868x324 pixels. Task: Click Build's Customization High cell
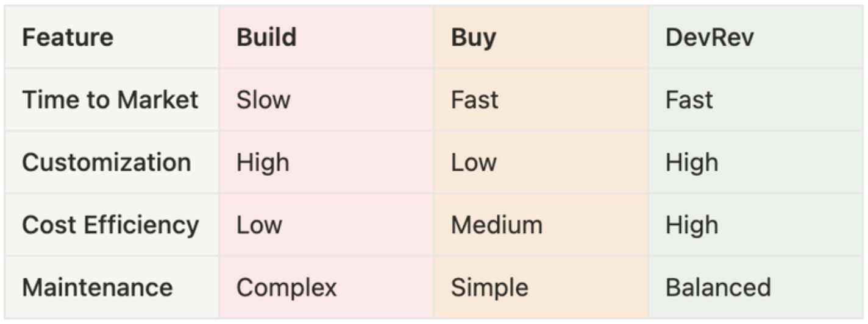(x=263, y=163)
